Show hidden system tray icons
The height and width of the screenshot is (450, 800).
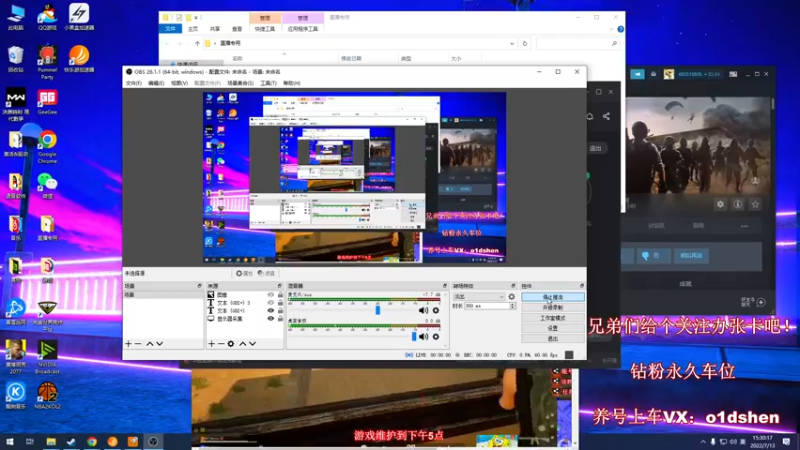coord(703,442)
